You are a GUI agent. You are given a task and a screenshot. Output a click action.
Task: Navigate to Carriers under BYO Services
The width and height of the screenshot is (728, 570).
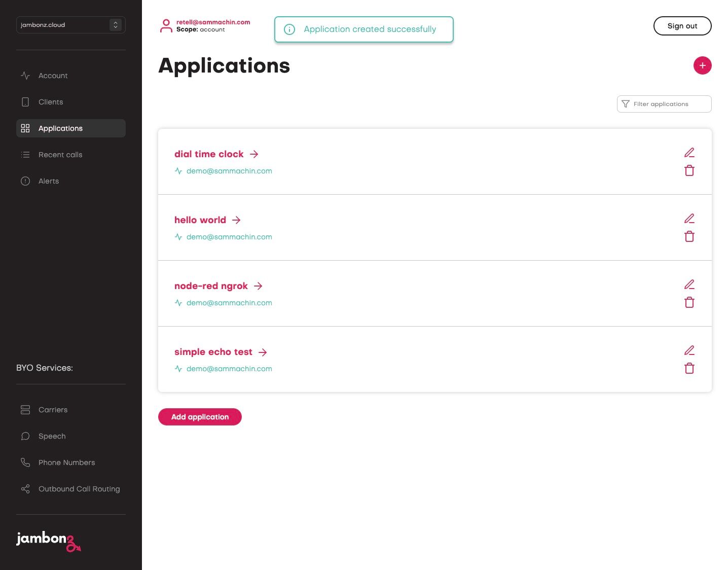pos(53,410)
